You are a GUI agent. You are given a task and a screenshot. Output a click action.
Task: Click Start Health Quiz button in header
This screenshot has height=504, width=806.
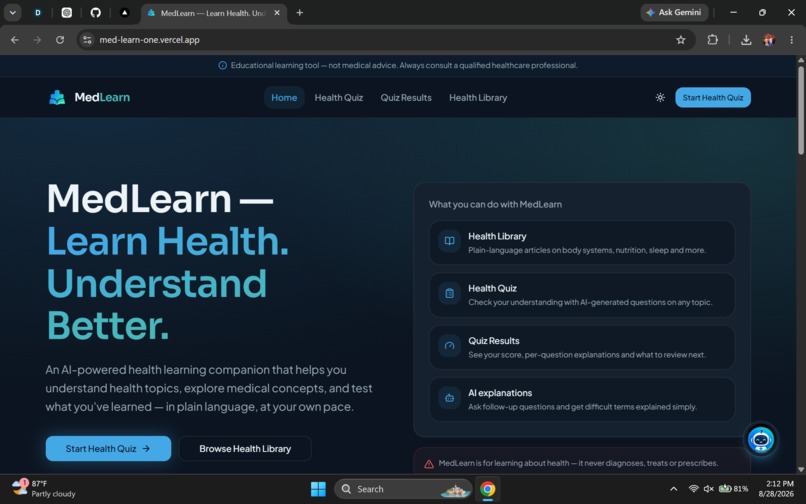point(713,98)
